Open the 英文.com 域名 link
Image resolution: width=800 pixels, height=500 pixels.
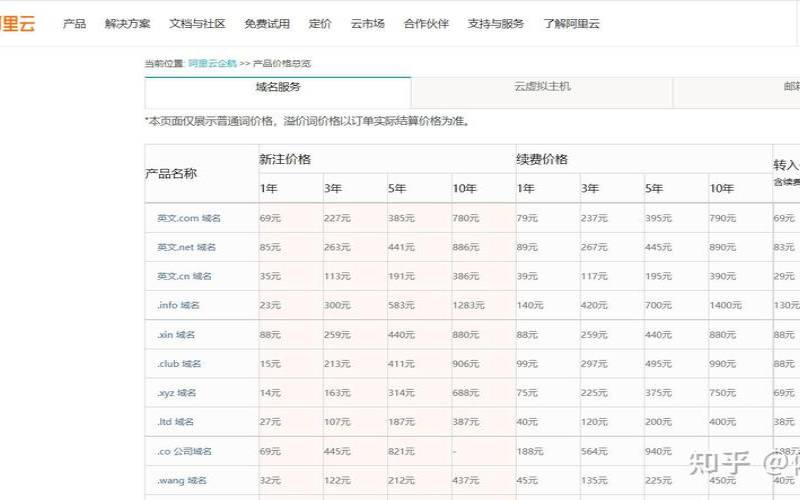(x=189, y=218)
